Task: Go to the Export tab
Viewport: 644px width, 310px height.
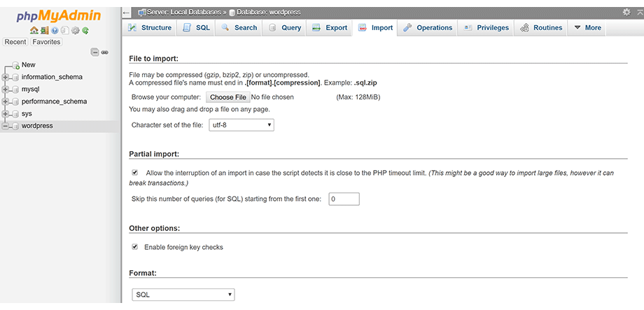Action: click(330, 28)
